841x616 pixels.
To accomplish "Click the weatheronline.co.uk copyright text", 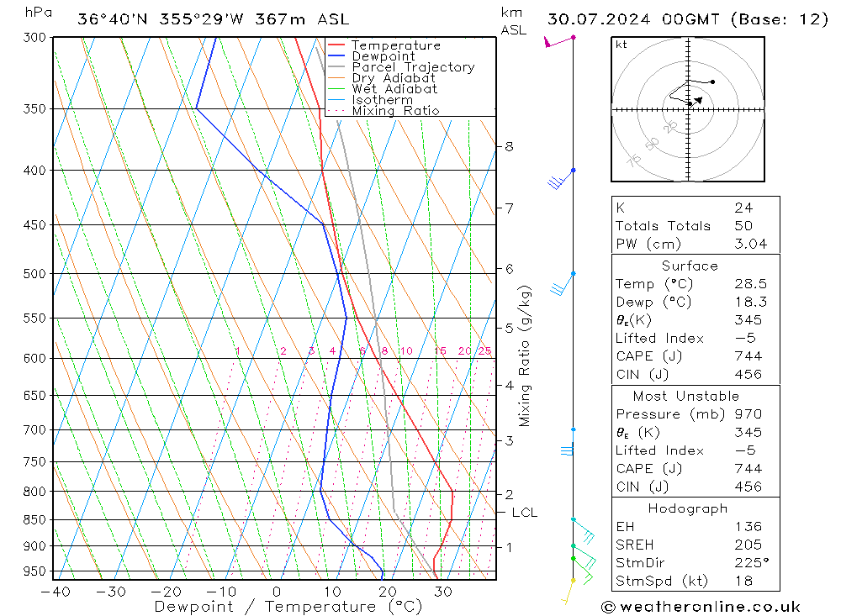I will (701, 607).
